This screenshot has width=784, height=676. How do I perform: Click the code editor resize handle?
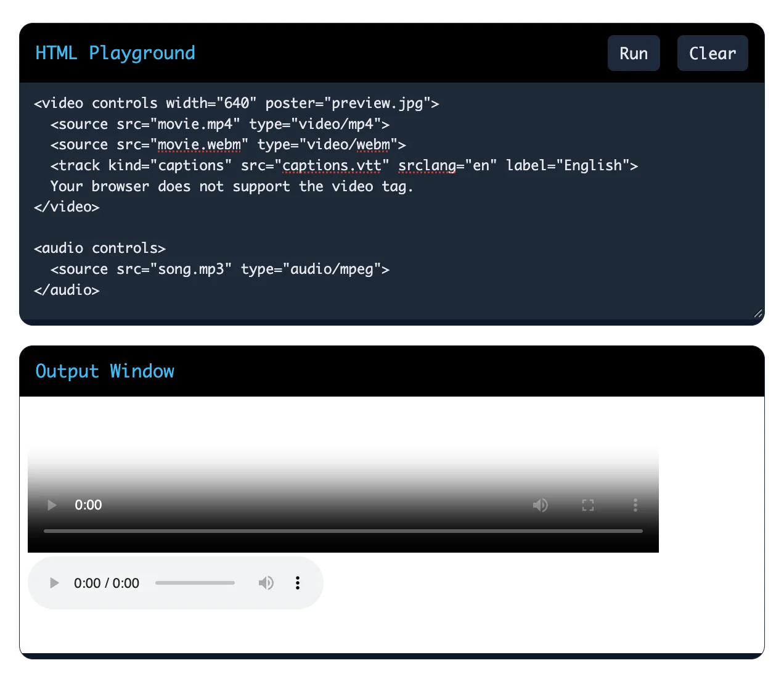click(x=758, y=313)
